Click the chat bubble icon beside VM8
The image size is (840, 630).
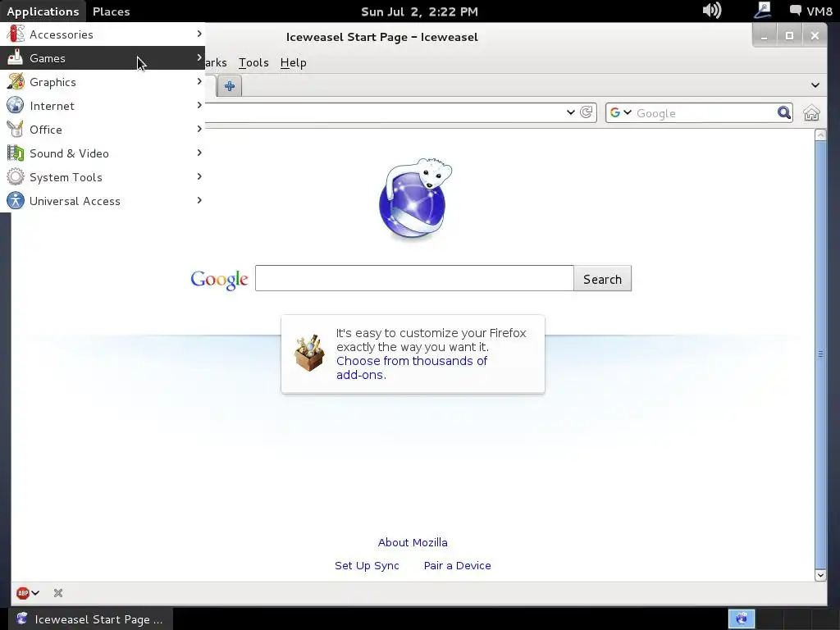pyautogui.click(x=796, y=11)
